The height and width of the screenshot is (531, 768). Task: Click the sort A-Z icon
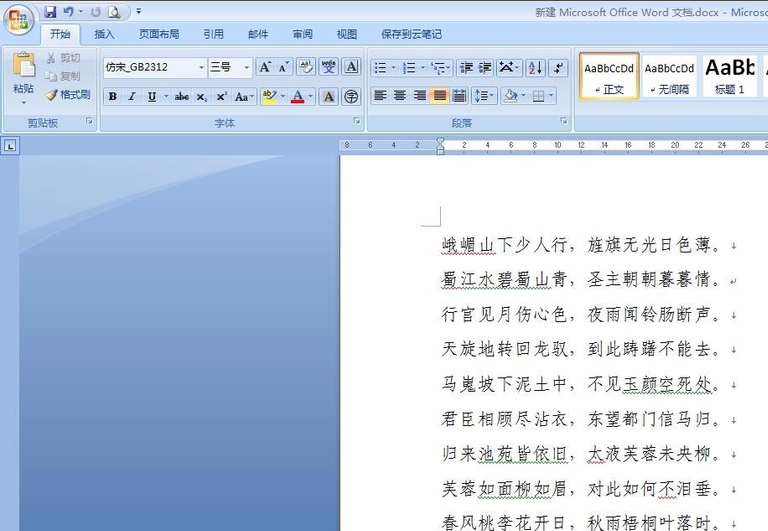coord(535,68)
